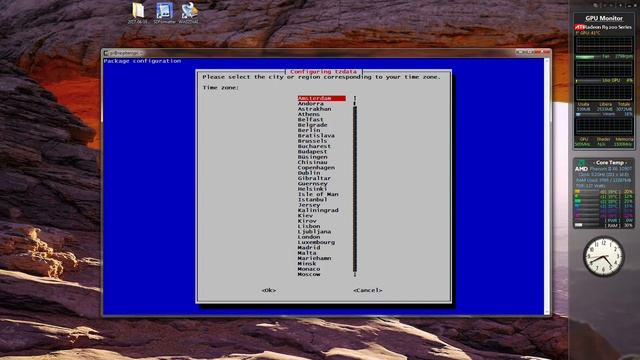Viewport: 640px width, 360px height.
Task: Select Kiev from the city list
Action: point(305,216)
